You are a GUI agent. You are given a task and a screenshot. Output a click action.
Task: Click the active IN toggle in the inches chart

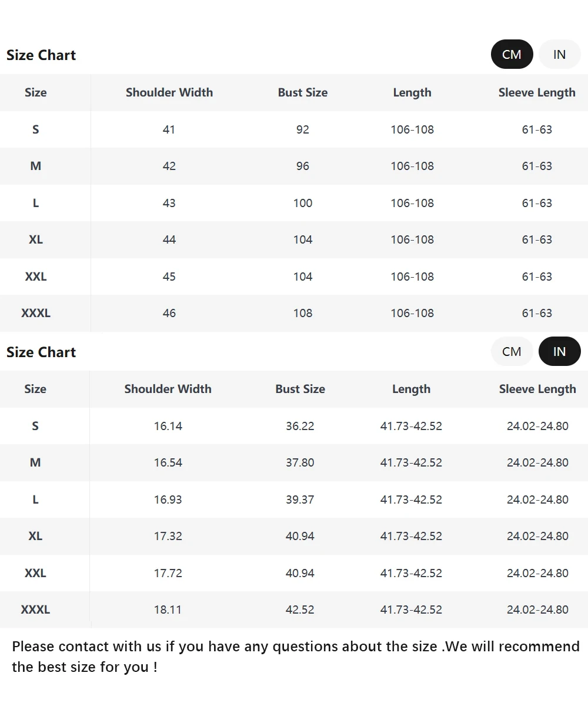coord(559,351)
